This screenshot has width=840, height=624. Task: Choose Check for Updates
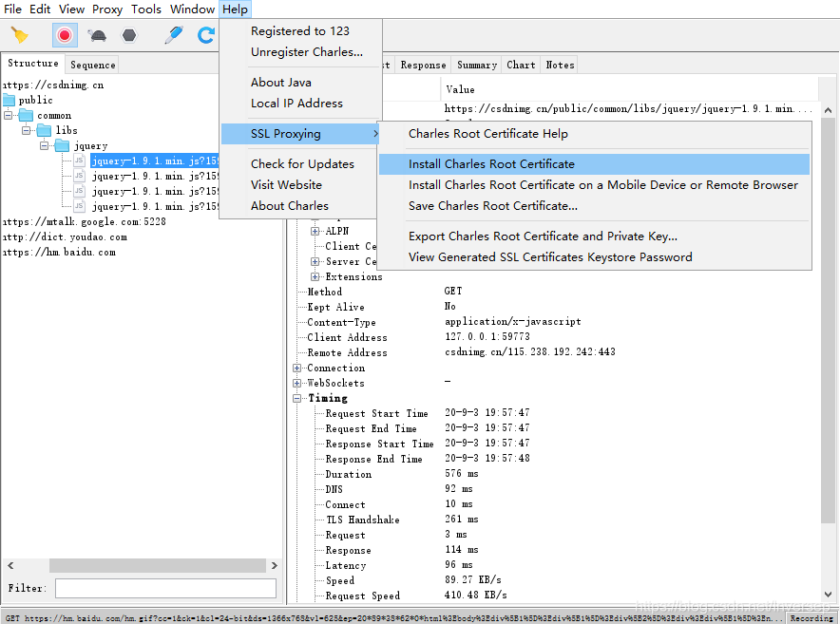click(x=302, y=164)
